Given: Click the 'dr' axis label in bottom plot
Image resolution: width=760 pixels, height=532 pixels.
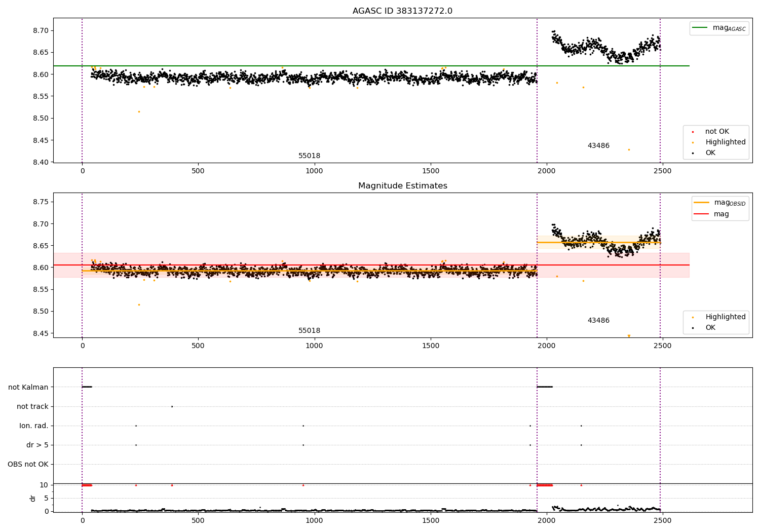Looking at the screenshot, I should coord(33,498).
